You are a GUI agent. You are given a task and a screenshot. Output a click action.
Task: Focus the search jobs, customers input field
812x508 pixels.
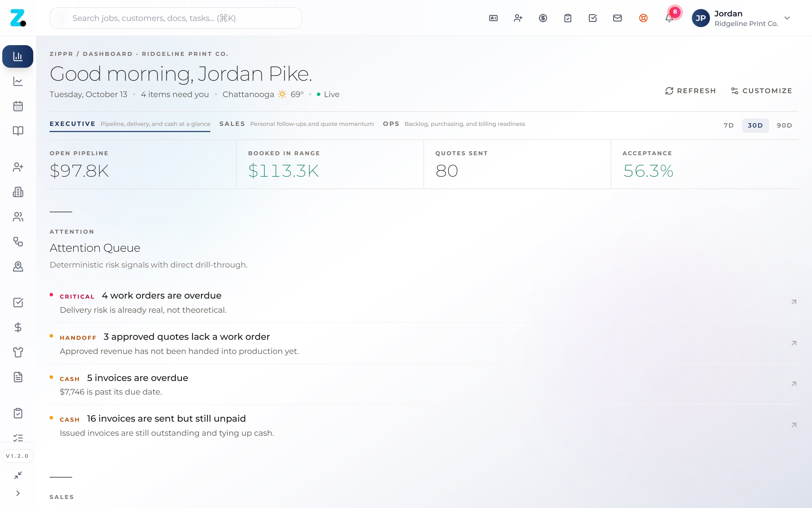click(176, 18)
